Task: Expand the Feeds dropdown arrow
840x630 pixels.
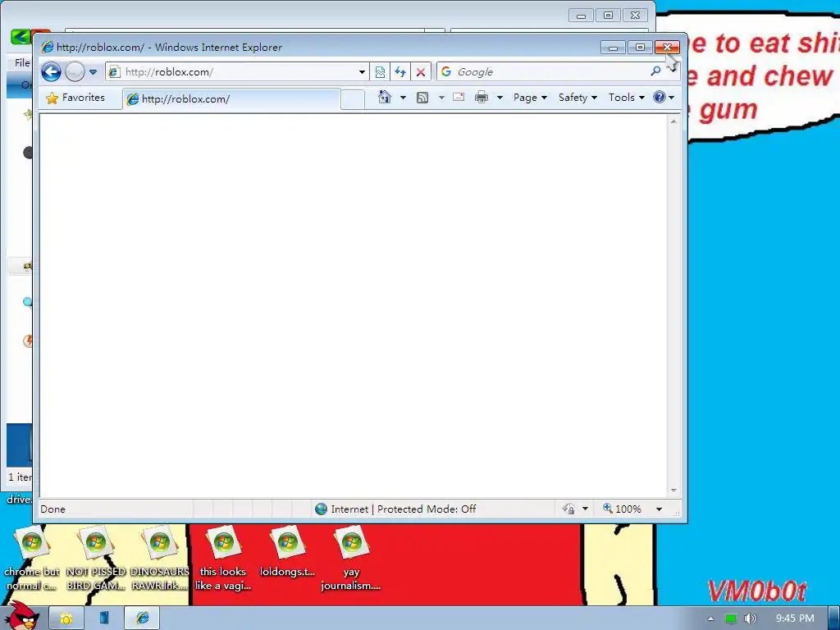Action: (x=441, y=98)
